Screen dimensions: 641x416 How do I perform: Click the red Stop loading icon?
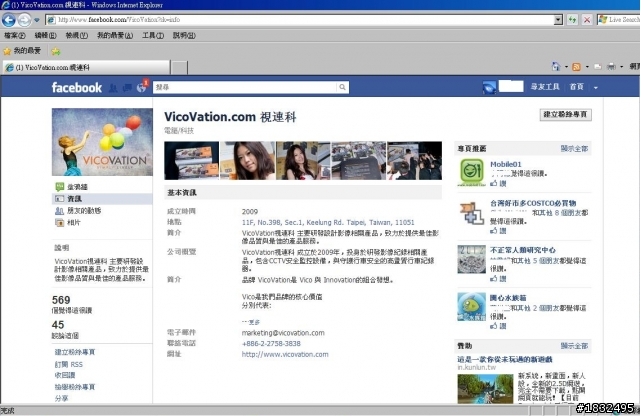coord(587,20)
